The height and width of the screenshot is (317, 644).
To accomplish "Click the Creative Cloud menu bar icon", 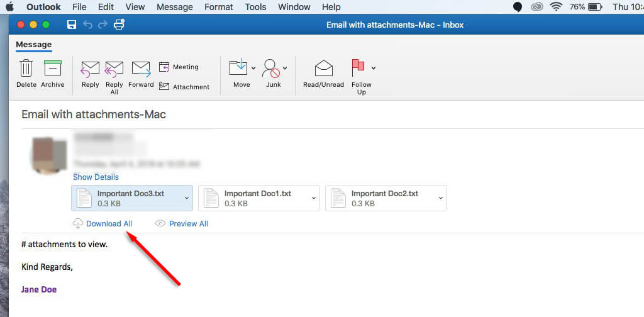I will [x=537, y=7].
